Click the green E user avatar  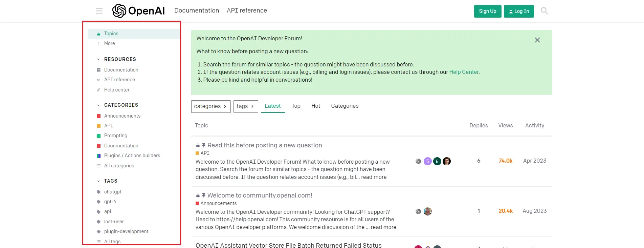coord(437,161)
